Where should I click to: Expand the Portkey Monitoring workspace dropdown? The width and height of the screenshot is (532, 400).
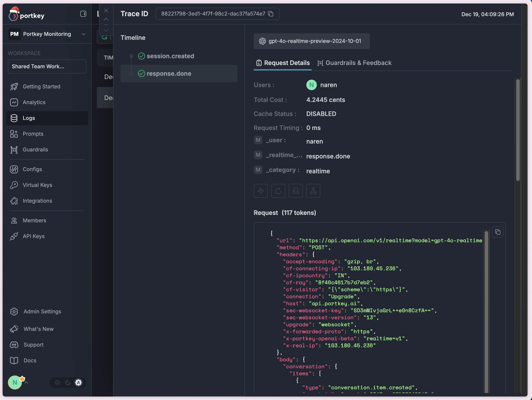(x=83, y=34)
